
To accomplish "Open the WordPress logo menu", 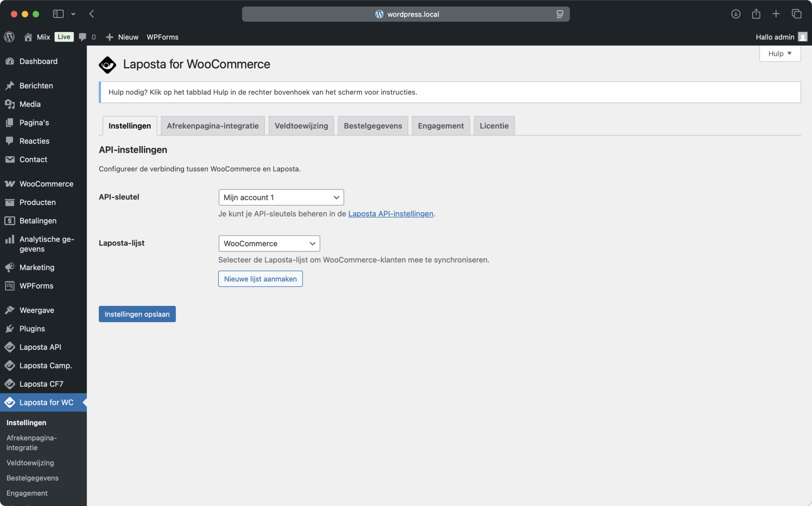I will [10, 37].
